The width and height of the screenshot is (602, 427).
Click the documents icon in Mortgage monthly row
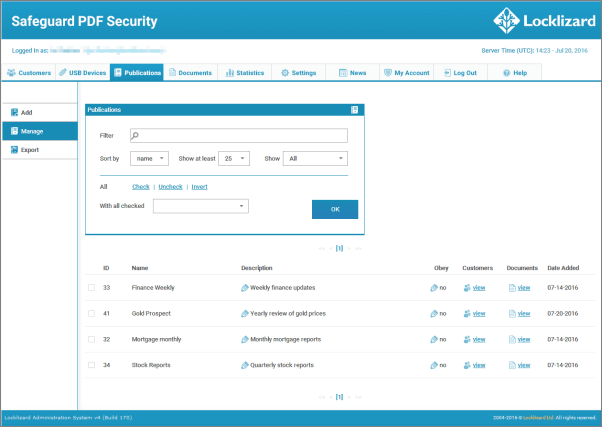click(x=513, y=339)
